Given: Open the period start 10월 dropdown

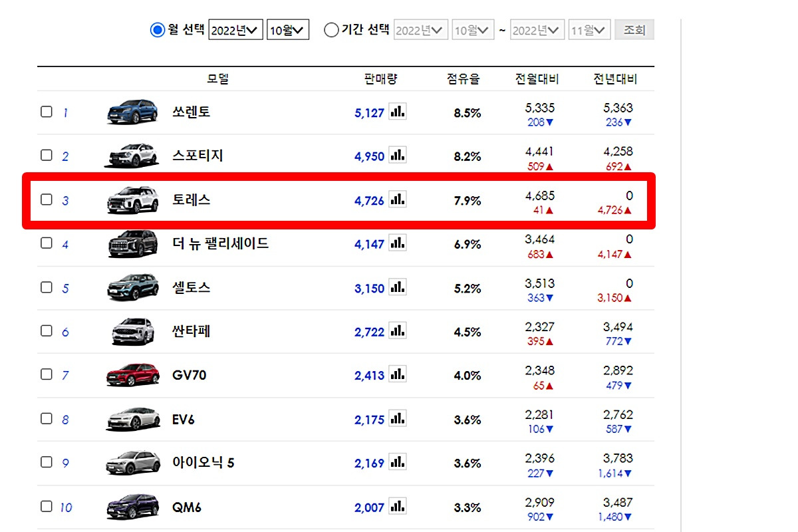Looking at the screenshot, I should tap(473, 30).
